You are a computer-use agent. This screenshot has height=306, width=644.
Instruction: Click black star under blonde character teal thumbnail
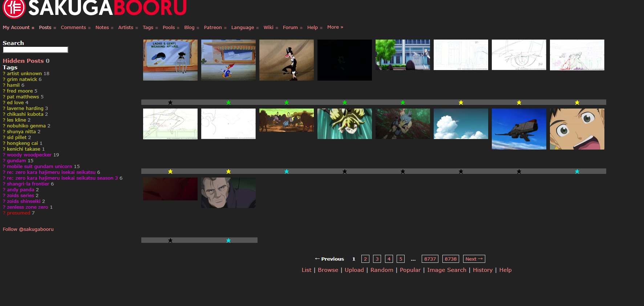point(345,172)
